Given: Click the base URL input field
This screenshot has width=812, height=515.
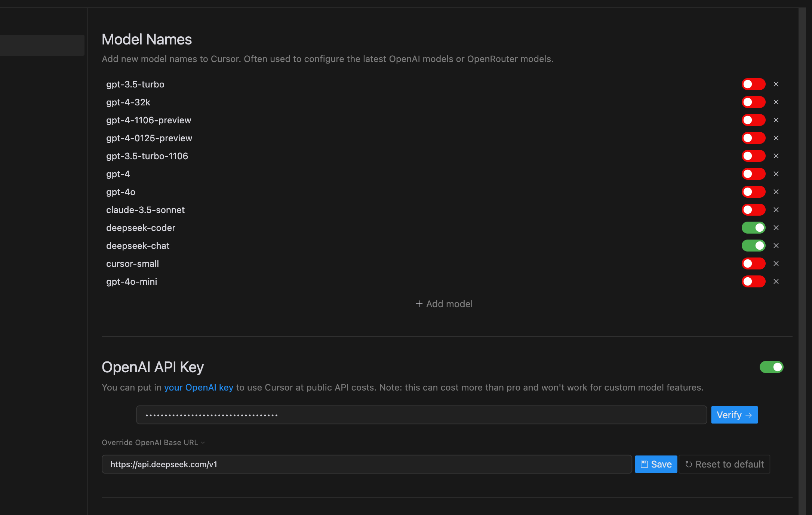Looking at the screenshot, I should pyautogui.click(x=367, y=464).
